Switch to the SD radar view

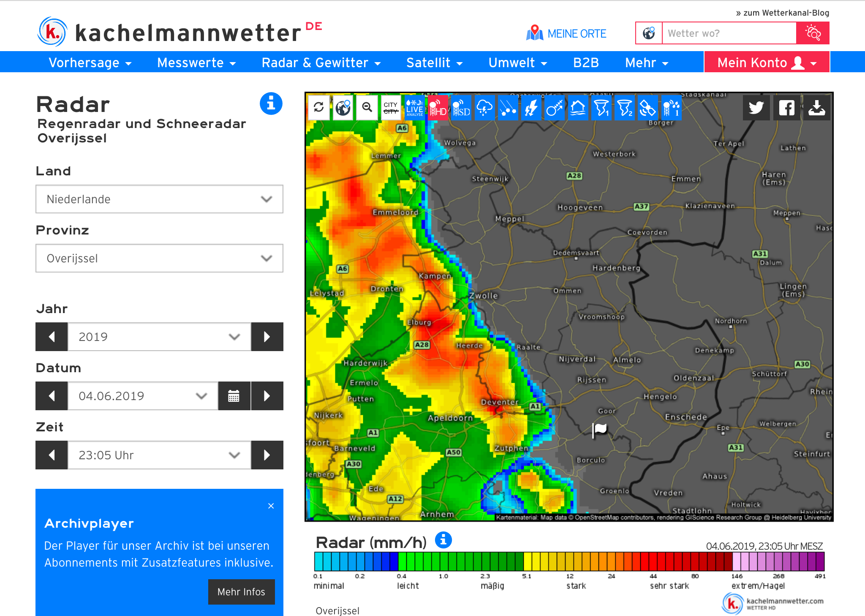coord(461,108)
